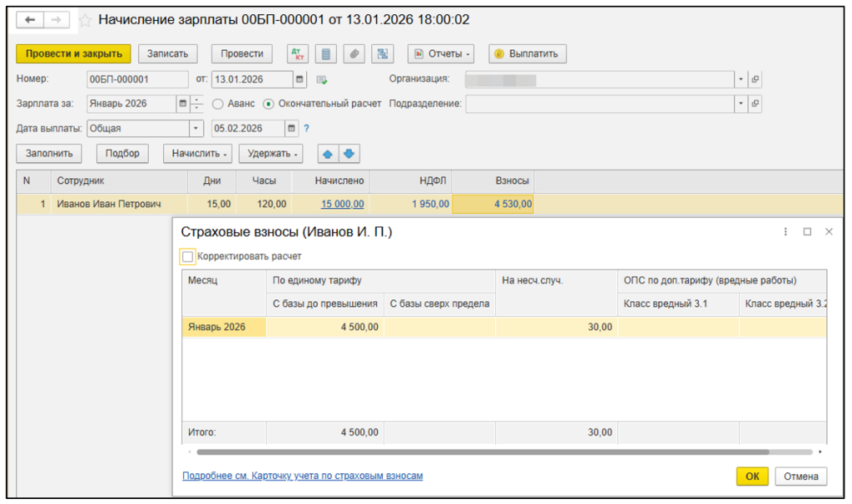This screenshot has width=852, height=504.
Task: Click the favorite star next to title
Action: [x=85, y=20]
